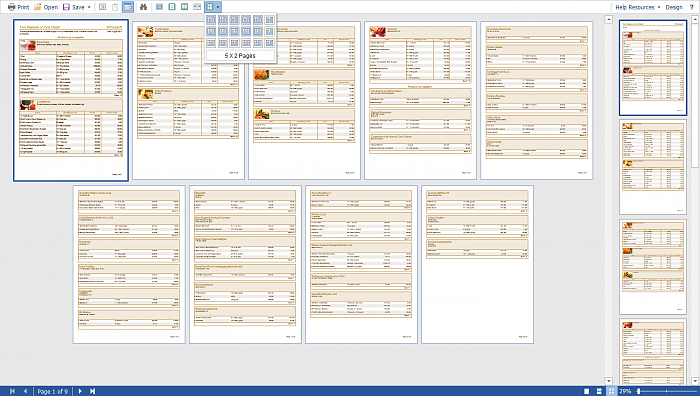The height and width of the screenshot is (396, 700).
Task: Toggle the thumbnails panel toolbar button
Action: pyautogui.click(x=128, y=7)
